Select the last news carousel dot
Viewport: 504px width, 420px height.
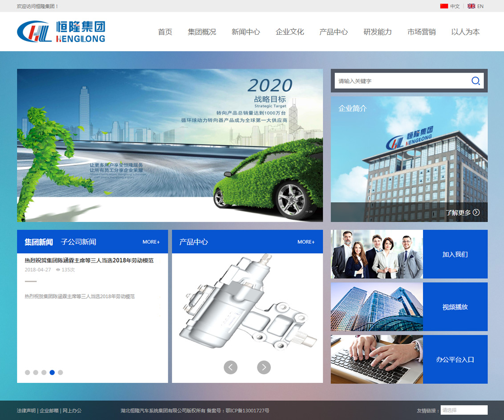click(61, 372)
